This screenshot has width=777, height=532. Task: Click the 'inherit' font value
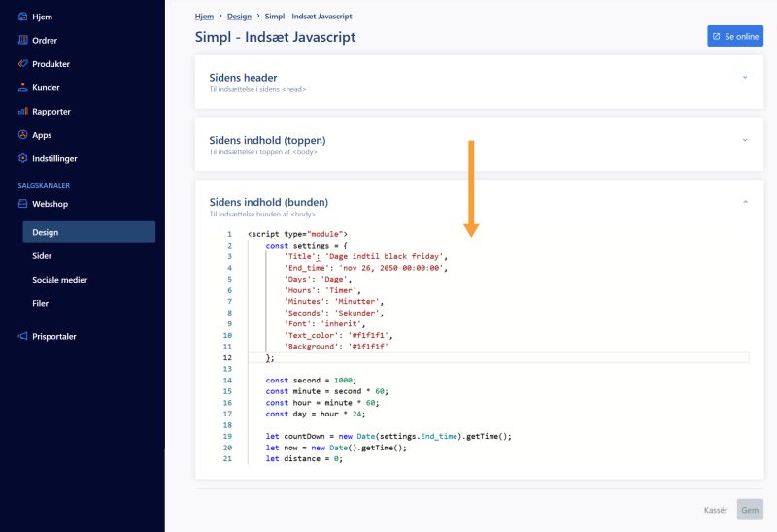341,324
